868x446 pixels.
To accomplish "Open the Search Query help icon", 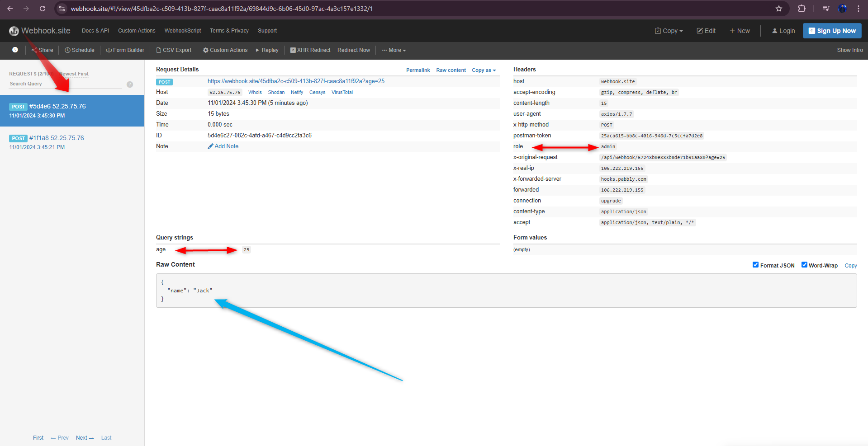I will 130,85.
